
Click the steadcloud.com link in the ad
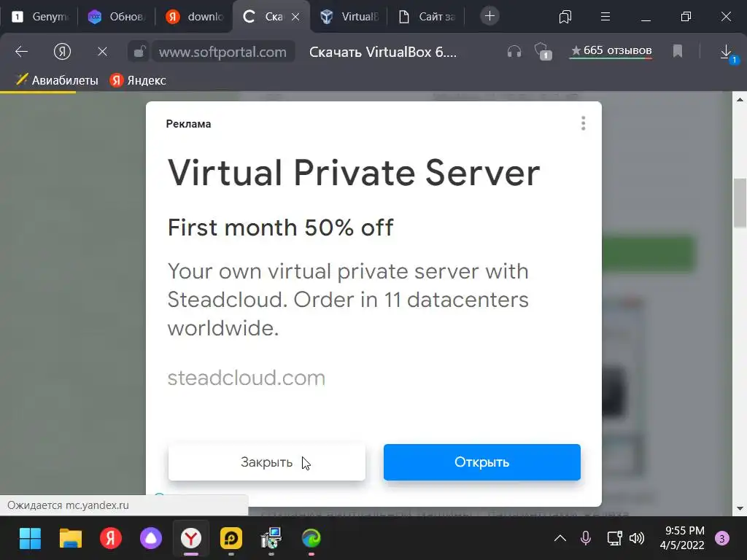pyautogui.click(x=247, y=378)
